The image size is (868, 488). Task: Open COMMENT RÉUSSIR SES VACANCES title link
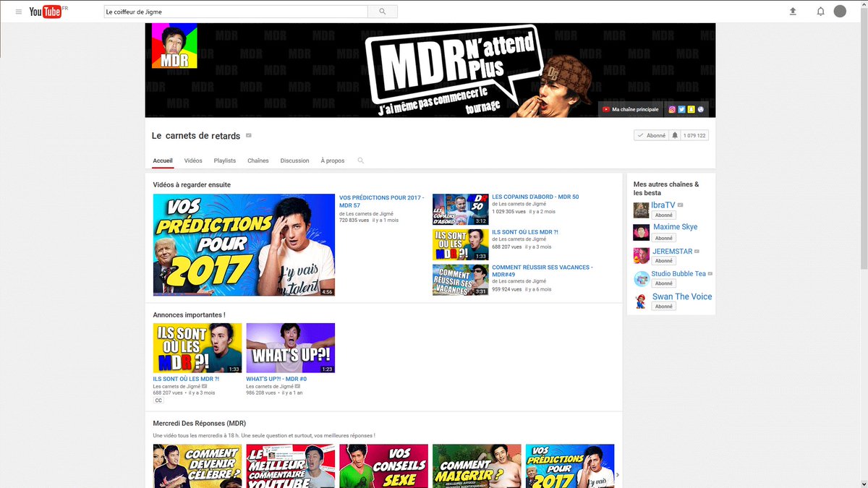542,271
